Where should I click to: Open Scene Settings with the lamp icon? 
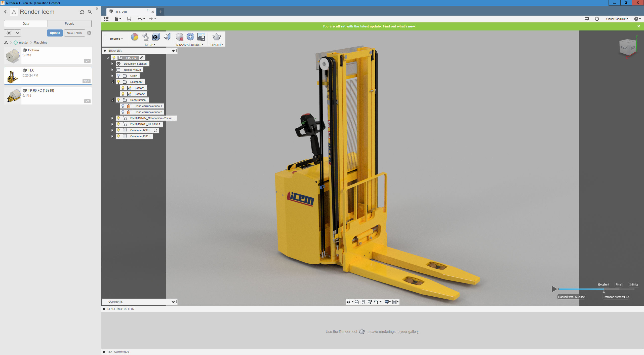(x=145, y=37)
